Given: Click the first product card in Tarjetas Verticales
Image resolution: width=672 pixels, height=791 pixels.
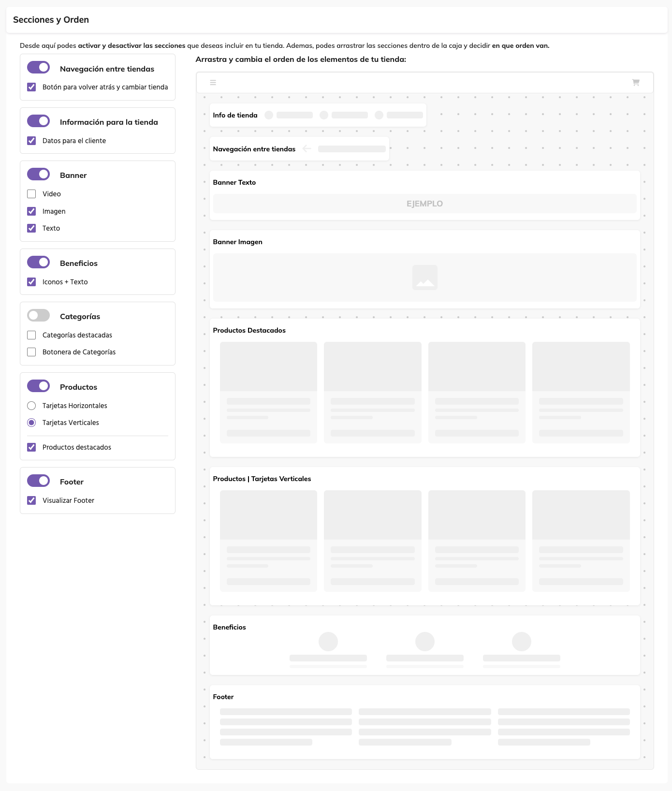Looking at the screenshot, I should tap(268, 541).
